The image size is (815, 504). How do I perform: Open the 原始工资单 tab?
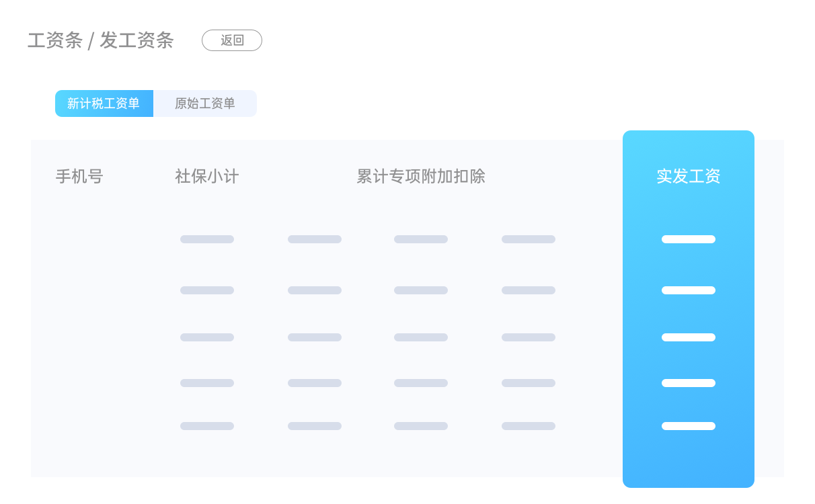205,103
